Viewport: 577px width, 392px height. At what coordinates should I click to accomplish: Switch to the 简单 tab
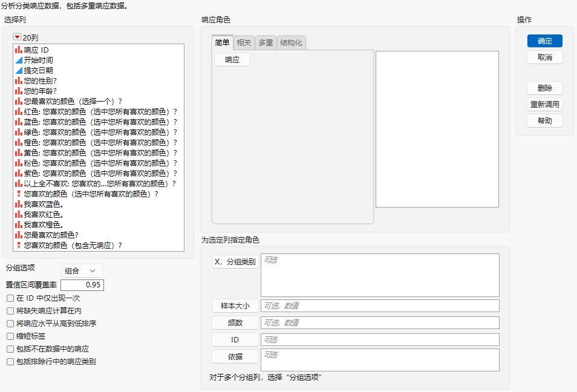pyautogui.click(x=222, y=43)
